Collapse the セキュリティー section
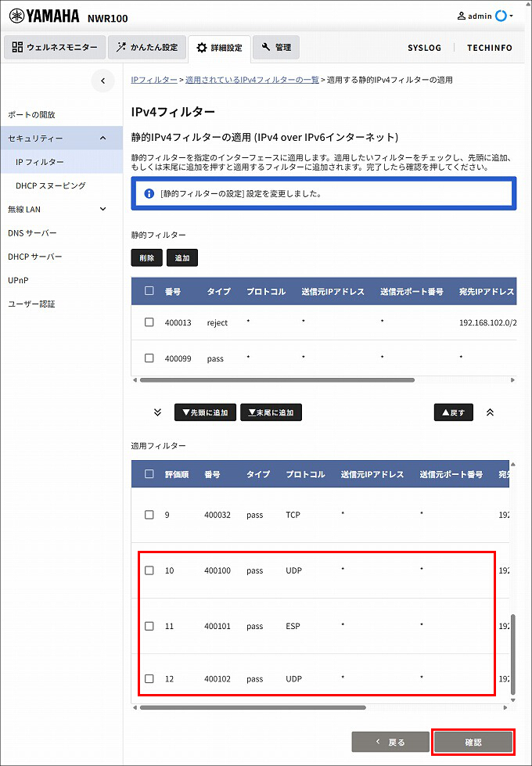The image size is (532, 766). (x=62, y=138)
